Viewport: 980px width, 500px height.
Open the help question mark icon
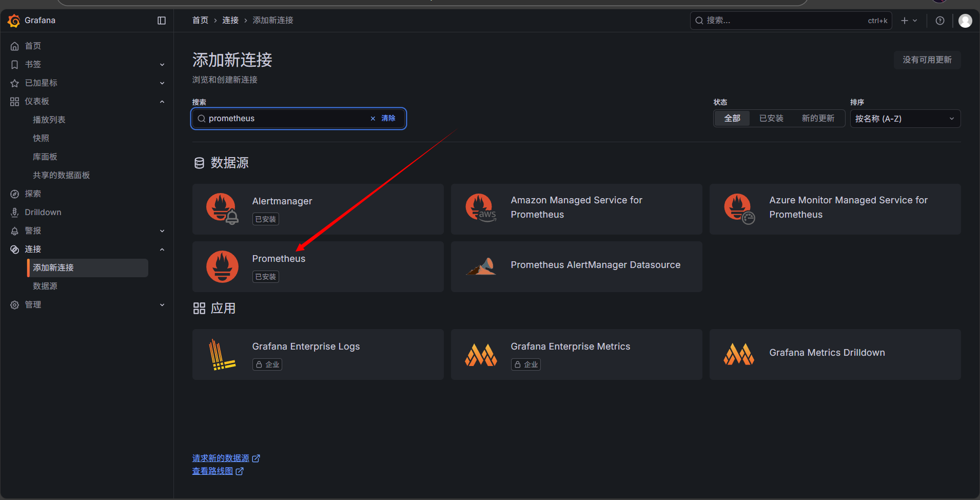pyautogui.click(x=939, y=21)
